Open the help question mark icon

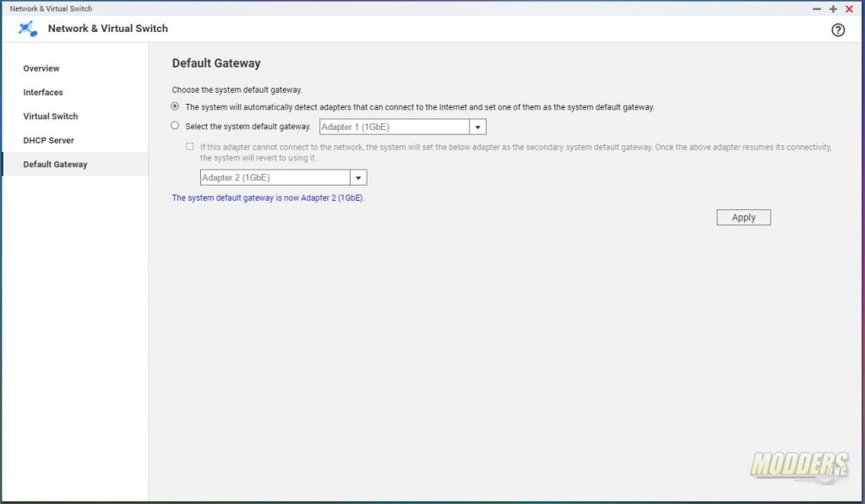click(x=837, y=30)
